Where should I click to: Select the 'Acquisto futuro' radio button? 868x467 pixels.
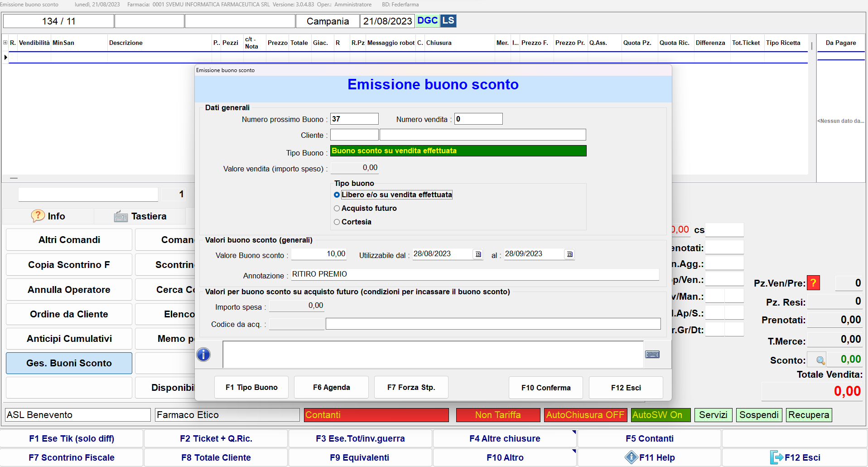click(337, 209)
